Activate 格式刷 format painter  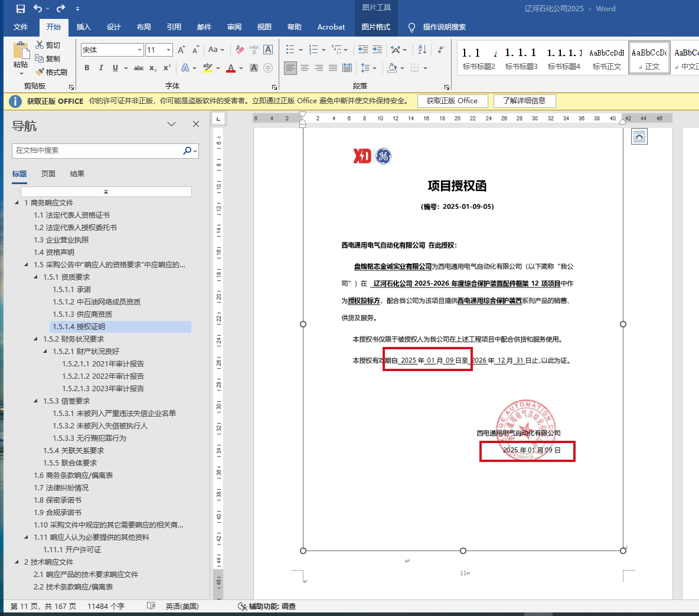(51, 72)
